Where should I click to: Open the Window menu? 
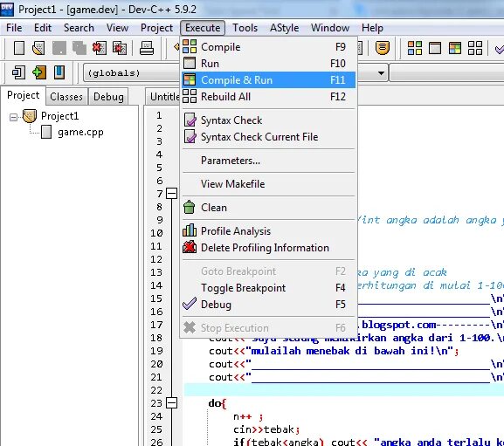tap(330, 28)
